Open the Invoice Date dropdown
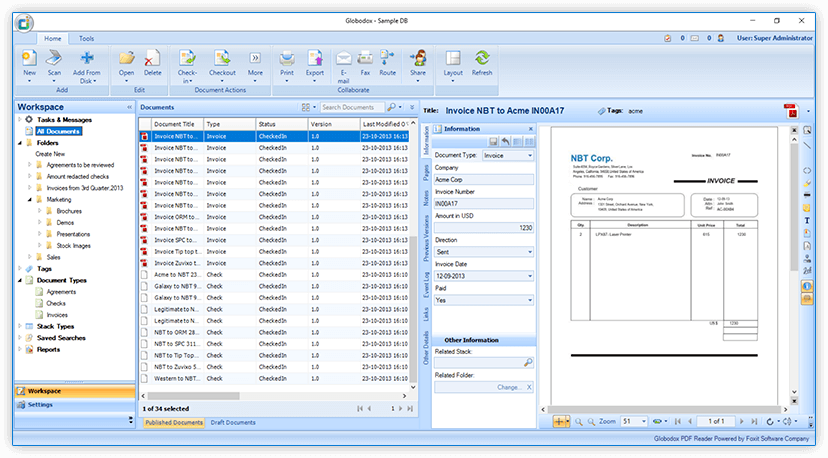The height and width of the screenshot is (458, 828). [x=530, y=276]
